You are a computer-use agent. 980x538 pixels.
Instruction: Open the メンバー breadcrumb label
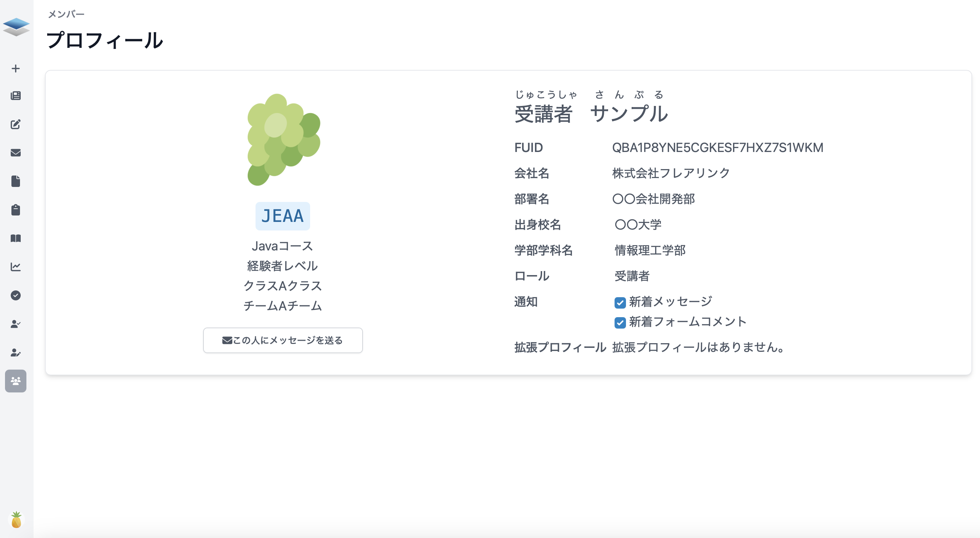coord(66,14)
